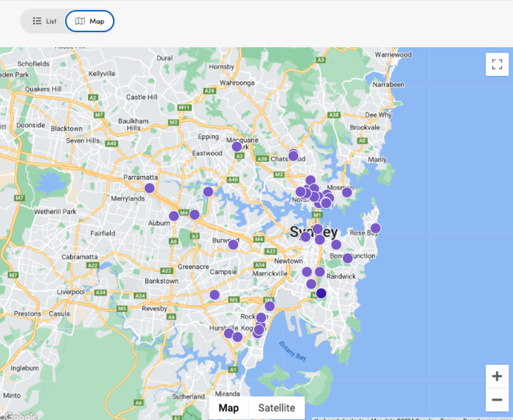Click the Hornsby suburb label
This screenshot has height=420, width=513.
(222, 67)
